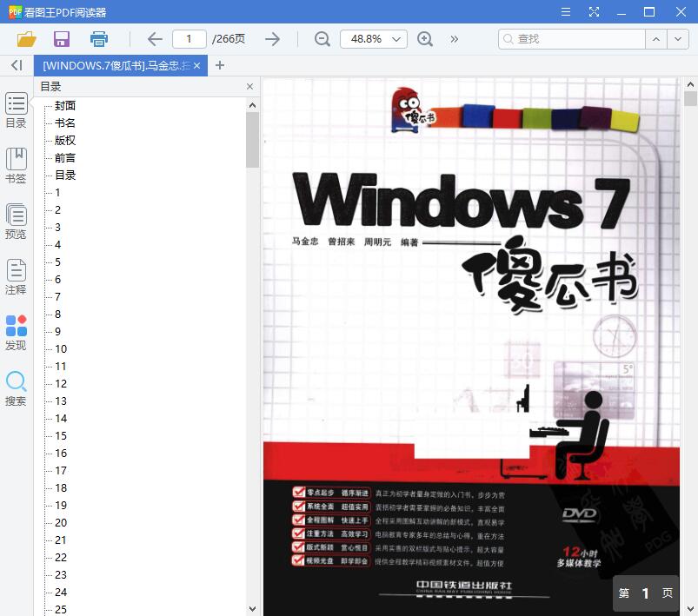Open the 预览 thumbnails sidebar icon
The height and width of the screenshot is (616, 698).
click(x=16, y=222)
